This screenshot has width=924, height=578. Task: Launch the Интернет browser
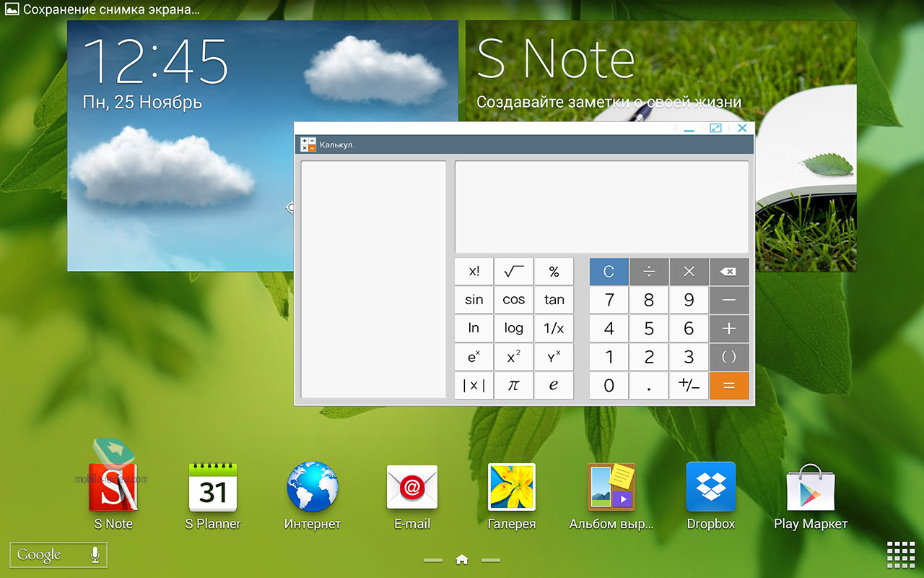[313, 487]
